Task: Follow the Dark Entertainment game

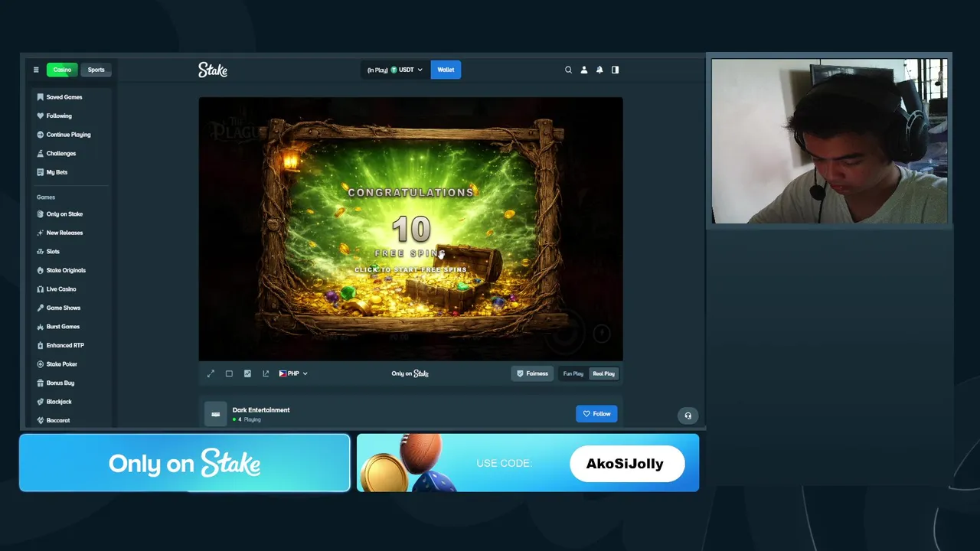Action: 596,414
